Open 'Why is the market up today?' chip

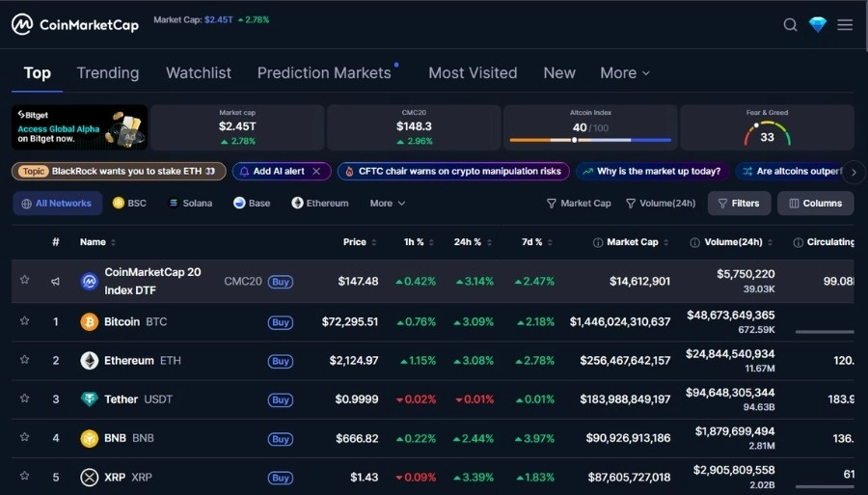pos(653,172)
